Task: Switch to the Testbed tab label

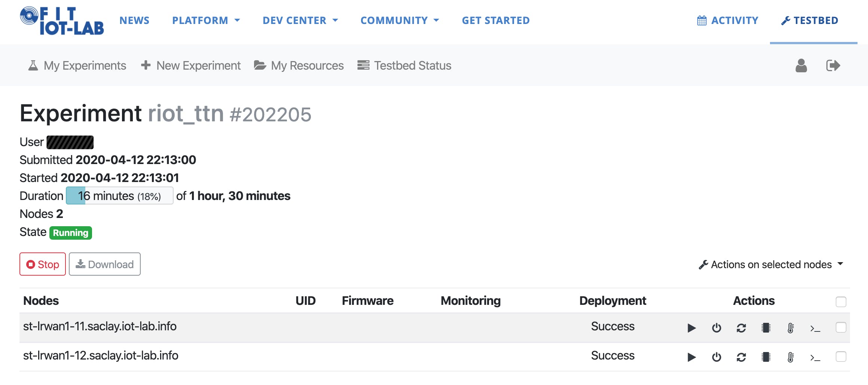Action: click(x=816, y=20)
